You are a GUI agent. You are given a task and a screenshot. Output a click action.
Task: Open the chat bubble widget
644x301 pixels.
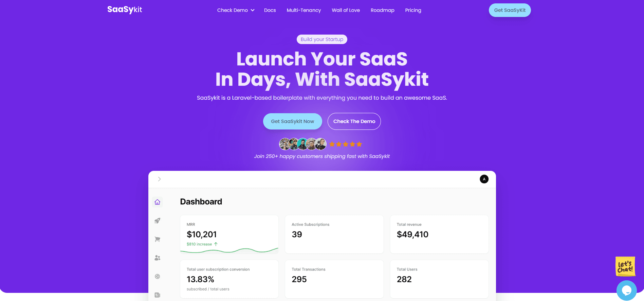pos(626,290)
